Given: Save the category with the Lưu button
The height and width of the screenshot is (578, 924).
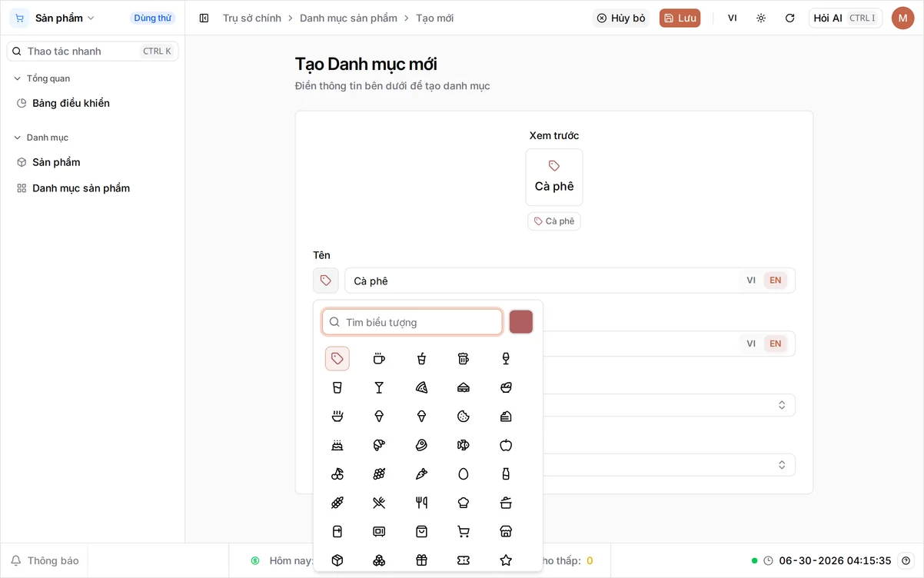Looking at the screenshot, I should (x=680, y=18).
